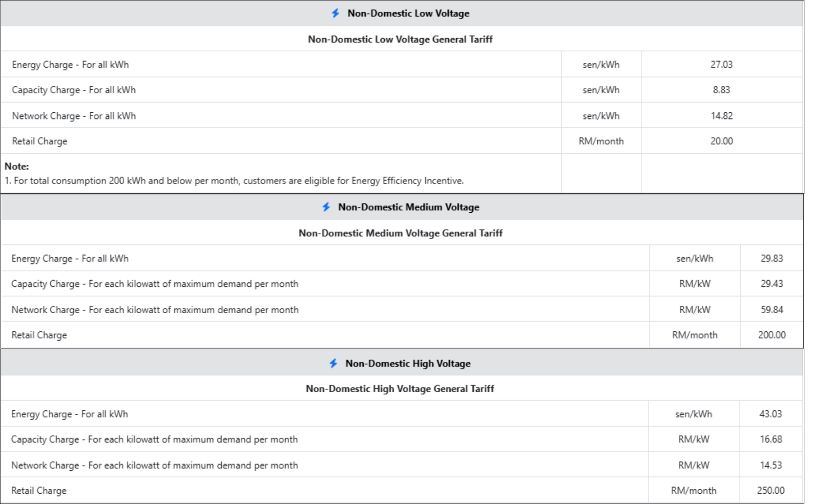Click low voltage 'Network Charge - For all kWh' label
The width and height of the screenshot is (840, 504).
coord(74,116)
